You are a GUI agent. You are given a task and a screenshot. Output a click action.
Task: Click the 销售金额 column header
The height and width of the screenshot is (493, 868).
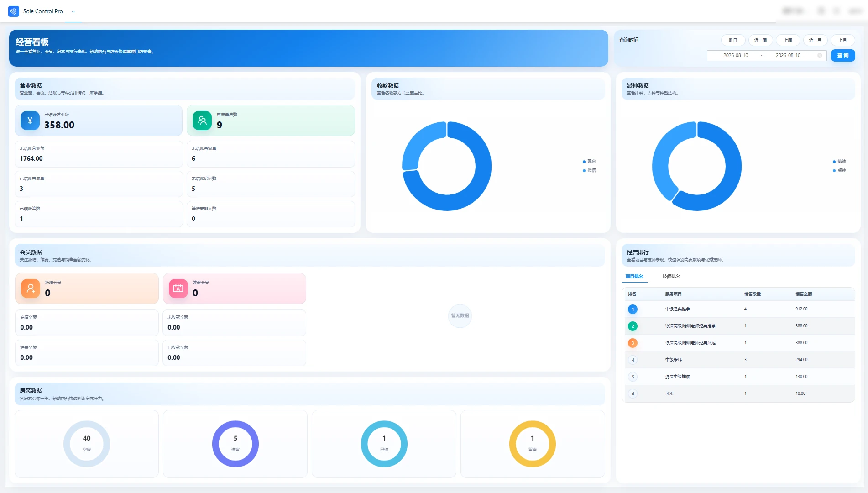pyautogui.click(x=804, y=294)
